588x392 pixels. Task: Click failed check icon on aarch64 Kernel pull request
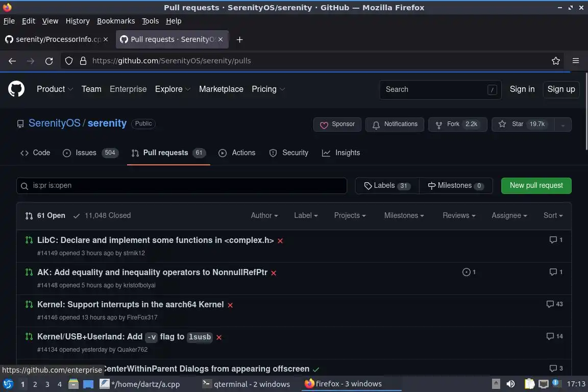pyautogui.click(x=230, y=305)
